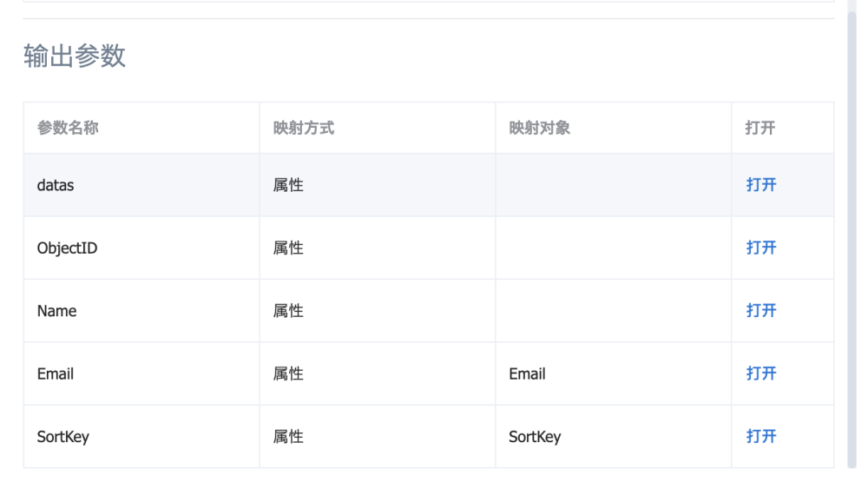Click the Name parameter name cell
868x489 pixels.
[56, 311]
